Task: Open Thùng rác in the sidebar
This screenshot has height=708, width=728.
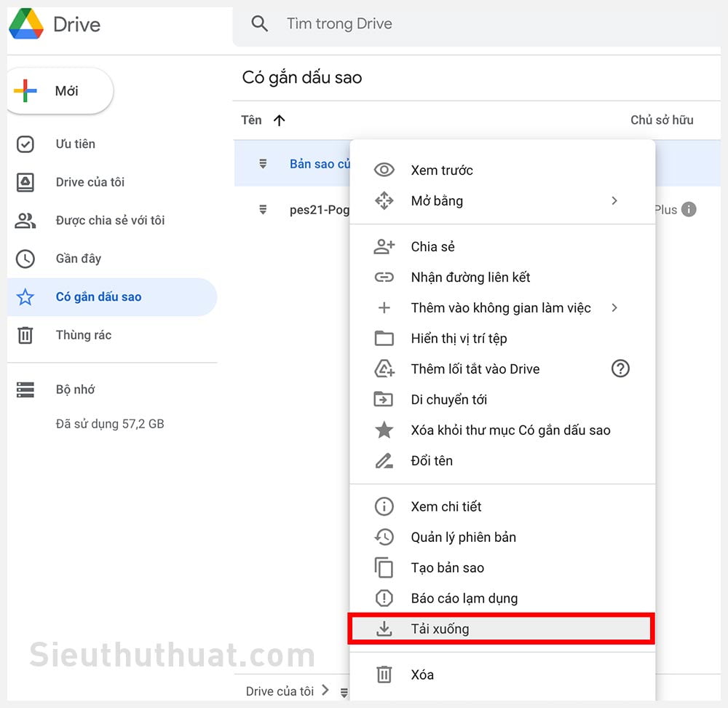Action: (x=112, y=335)
